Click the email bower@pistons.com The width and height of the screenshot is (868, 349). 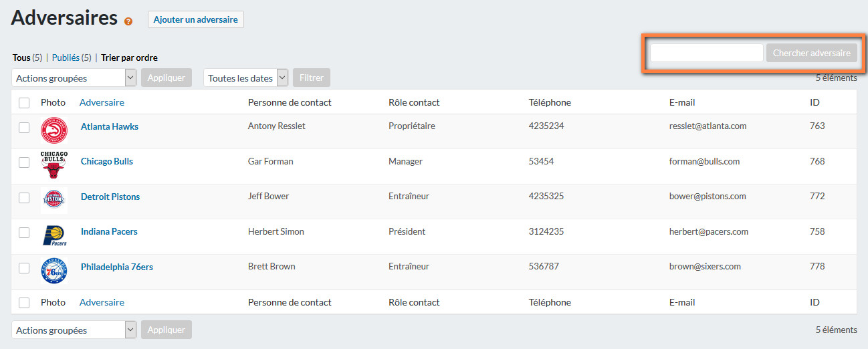[x=708, y=196]
